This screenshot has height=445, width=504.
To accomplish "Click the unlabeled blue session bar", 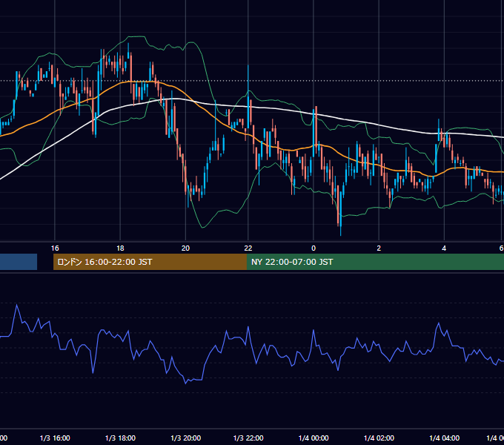I will pos(19,262).
